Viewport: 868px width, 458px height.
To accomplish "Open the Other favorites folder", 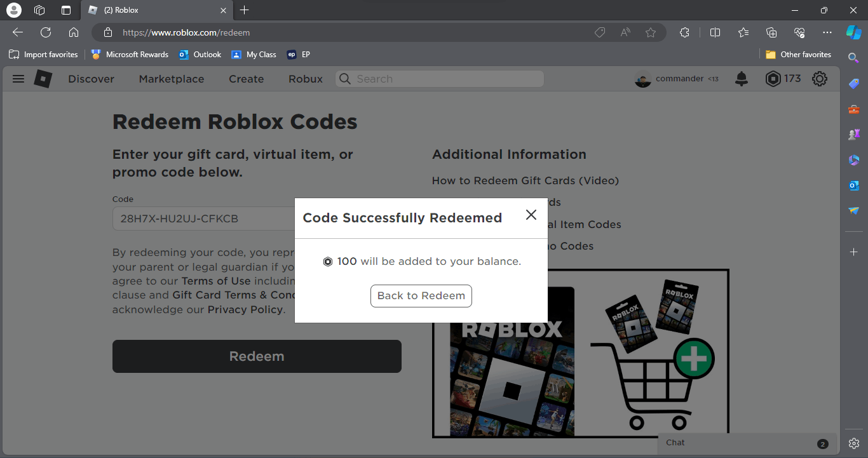I will click(798, 55).
